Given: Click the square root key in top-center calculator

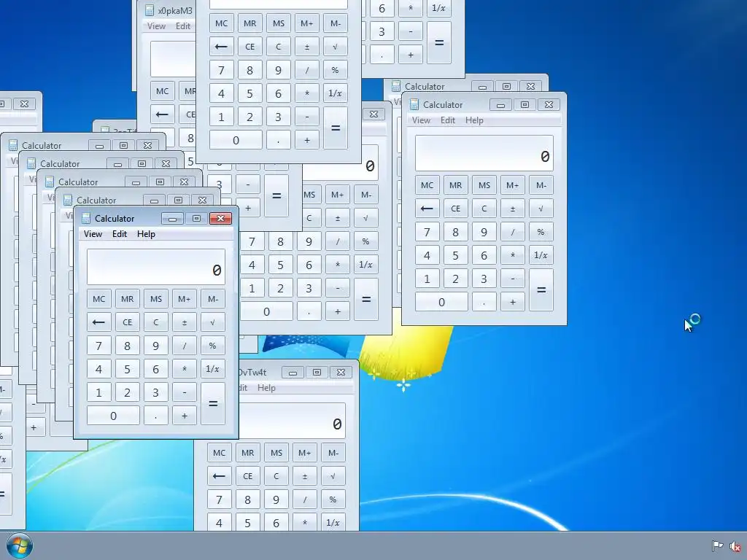Looking at the screenshot, I should 335,47.
